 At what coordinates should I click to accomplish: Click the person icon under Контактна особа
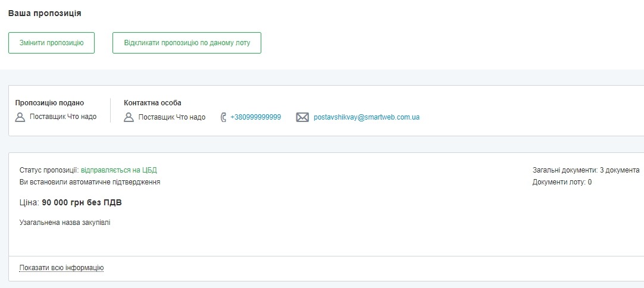[x=129, y=117]
